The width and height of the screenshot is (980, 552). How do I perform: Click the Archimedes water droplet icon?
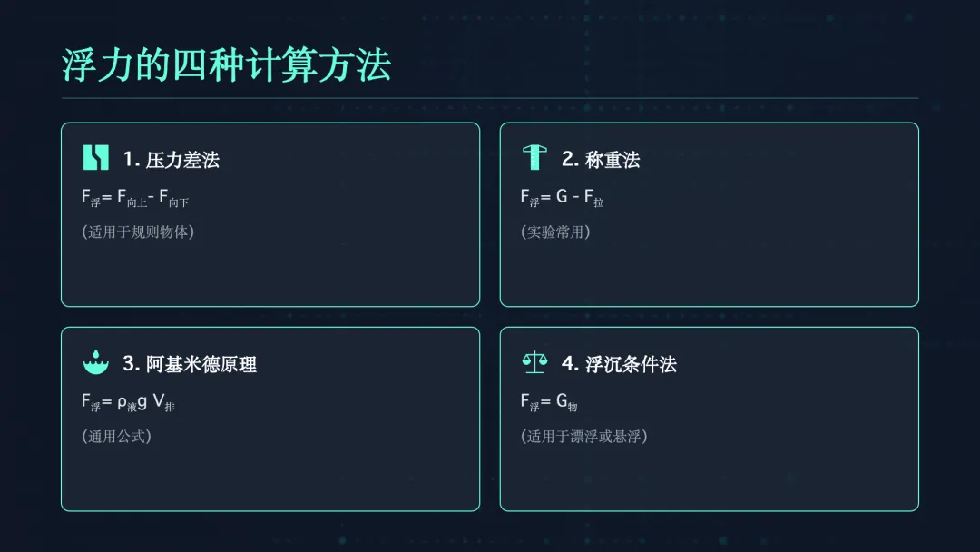[95, 363]
